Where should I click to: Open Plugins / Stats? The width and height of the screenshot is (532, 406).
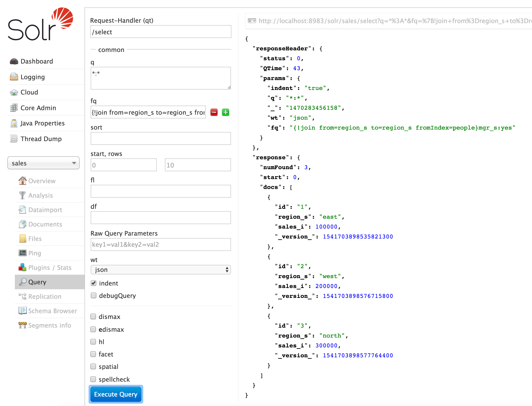click(49, 268)
